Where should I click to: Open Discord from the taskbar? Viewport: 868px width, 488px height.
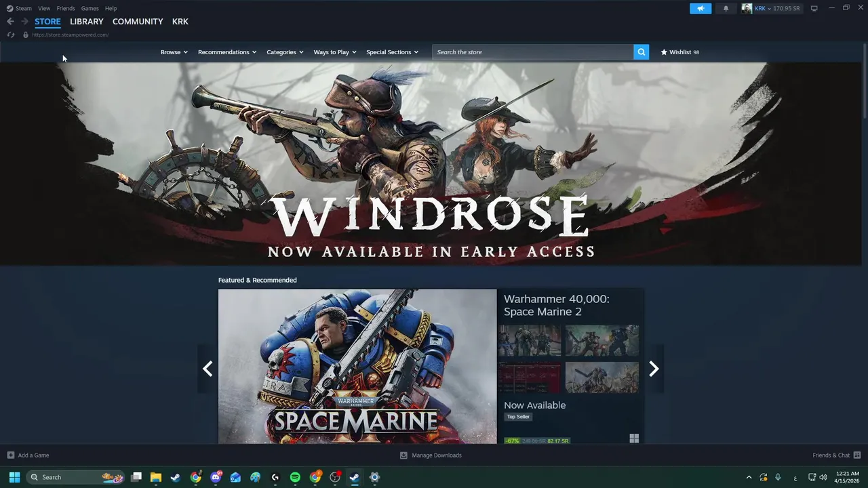(216, 477)
